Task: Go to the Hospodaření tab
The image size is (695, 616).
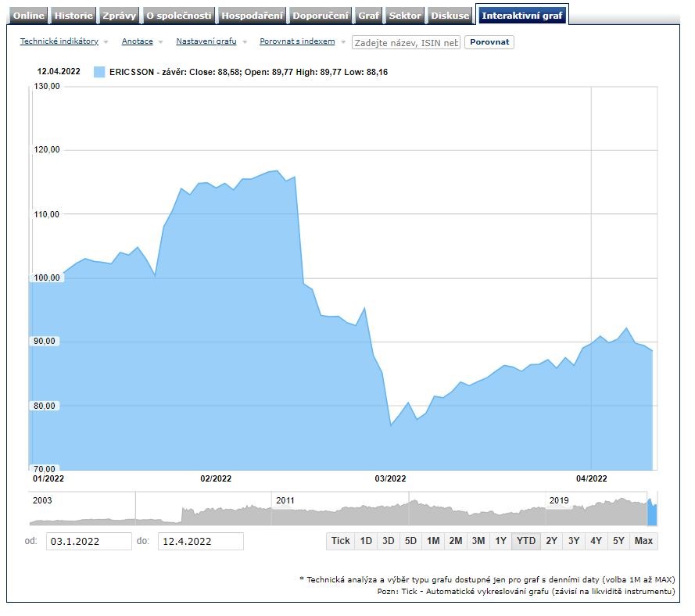Action: [x=252, y=16]
